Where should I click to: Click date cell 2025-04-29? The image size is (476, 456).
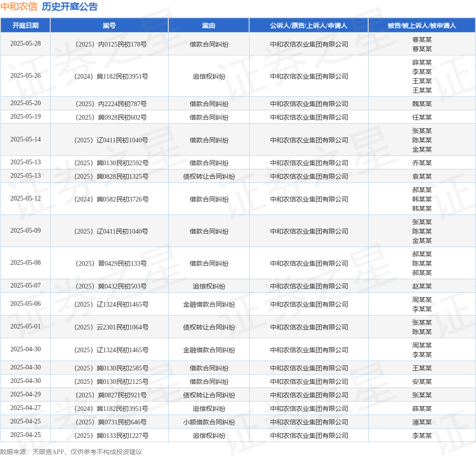pos(26,394)
